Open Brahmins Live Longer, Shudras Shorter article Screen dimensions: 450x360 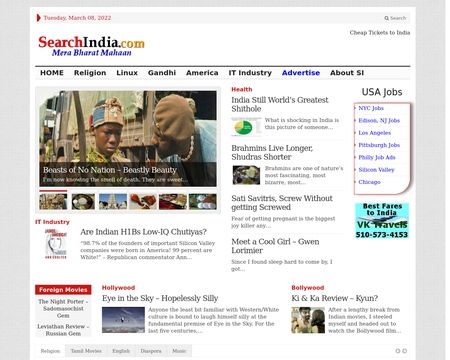click(272, 152)
